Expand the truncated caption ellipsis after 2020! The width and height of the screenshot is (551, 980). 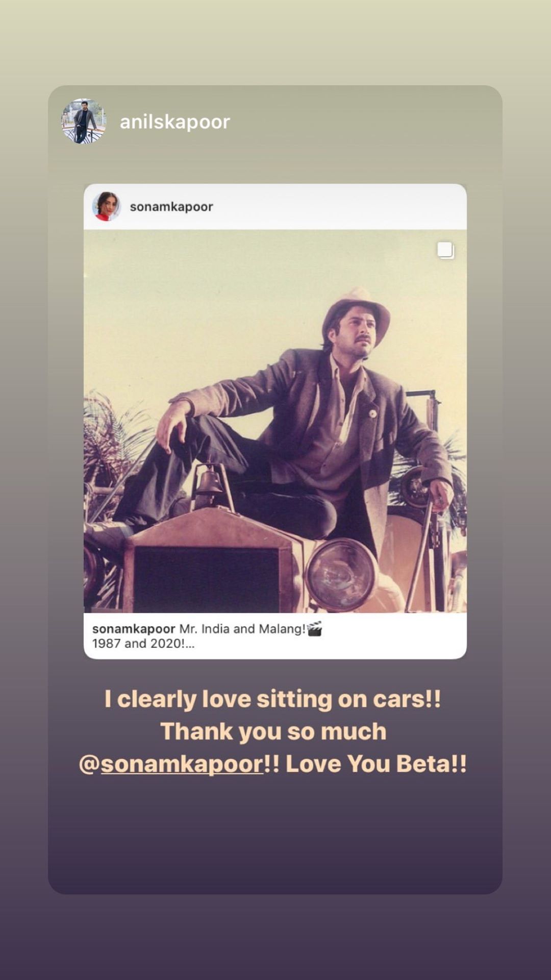click(x=189, y=644)
